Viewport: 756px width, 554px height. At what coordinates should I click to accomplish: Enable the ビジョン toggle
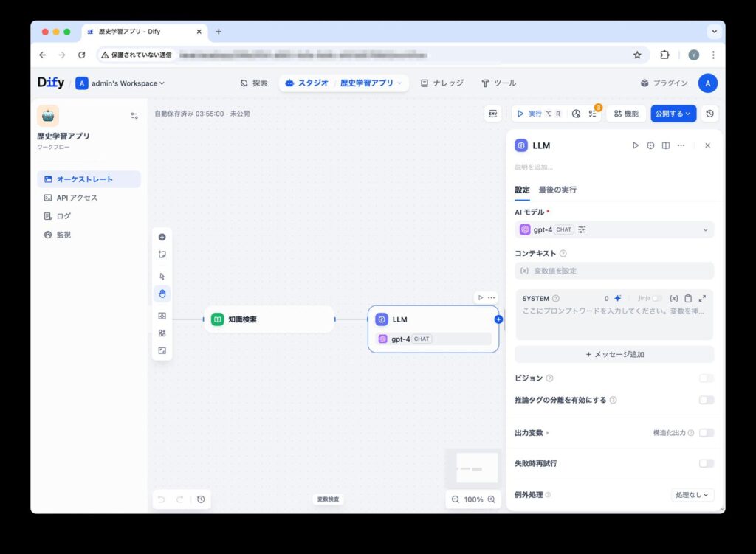click(706, 378)
